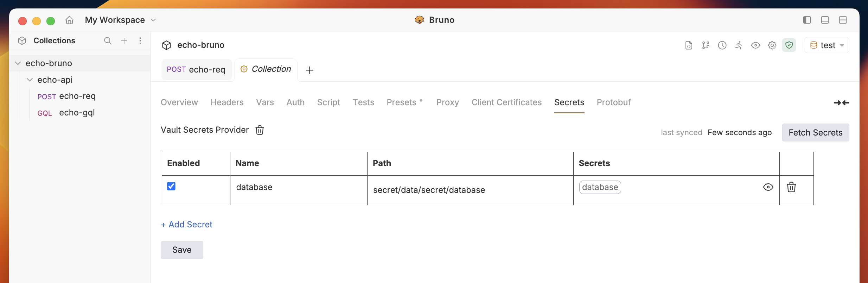Switch to the Protobuf tab

pos(614,102)
